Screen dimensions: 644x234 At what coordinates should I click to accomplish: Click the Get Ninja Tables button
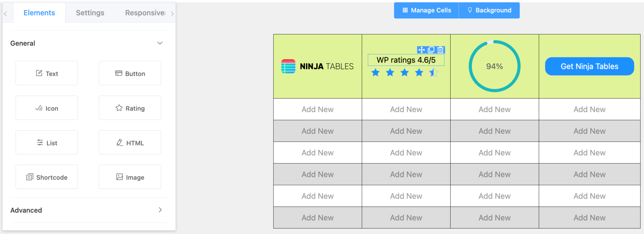tap(589, 66)
